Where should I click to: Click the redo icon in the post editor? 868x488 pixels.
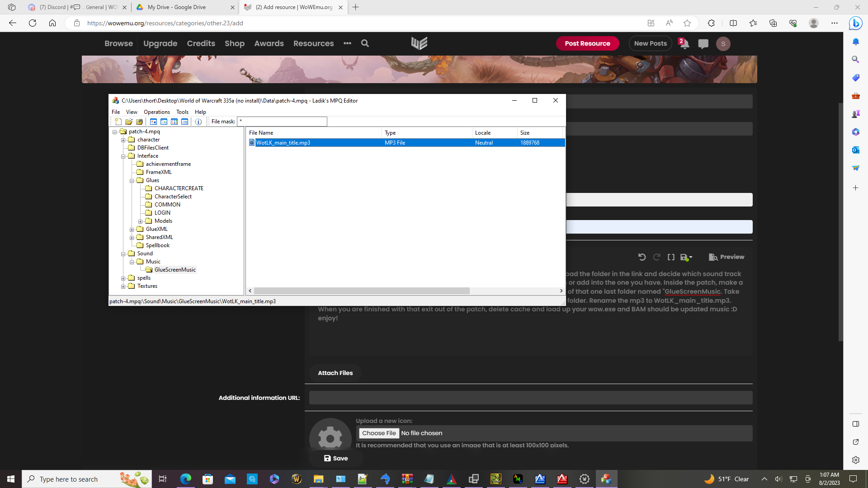click(656, 257)
